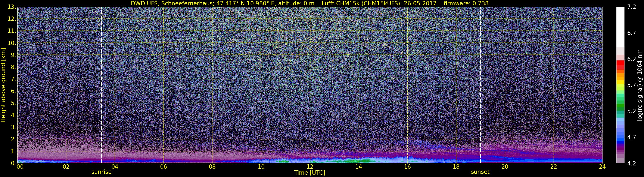Click the height axis tick label '6.'

[x=13, y=91]
